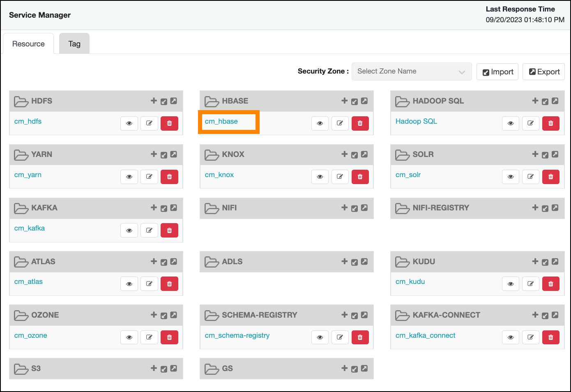Add a new NIFI service with plus icon
The width and height of the screenshot is (571, 392).
[x=344, y=208]
